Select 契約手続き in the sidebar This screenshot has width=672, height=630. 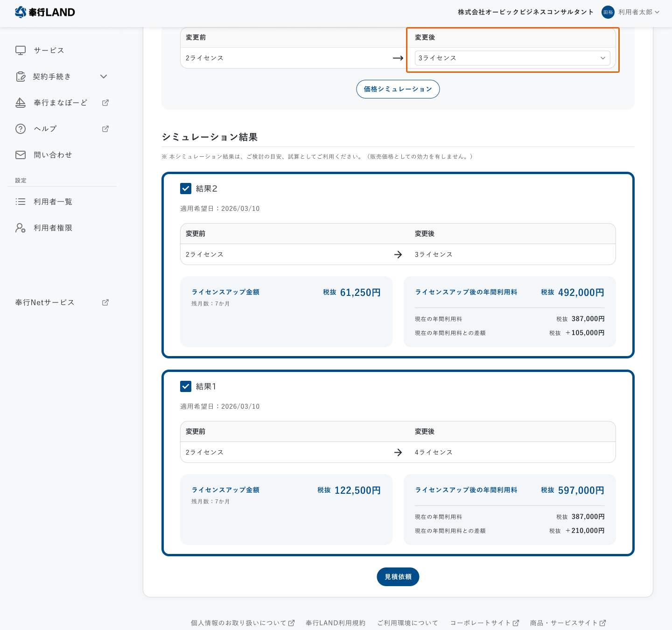click(x=52, y=77)
